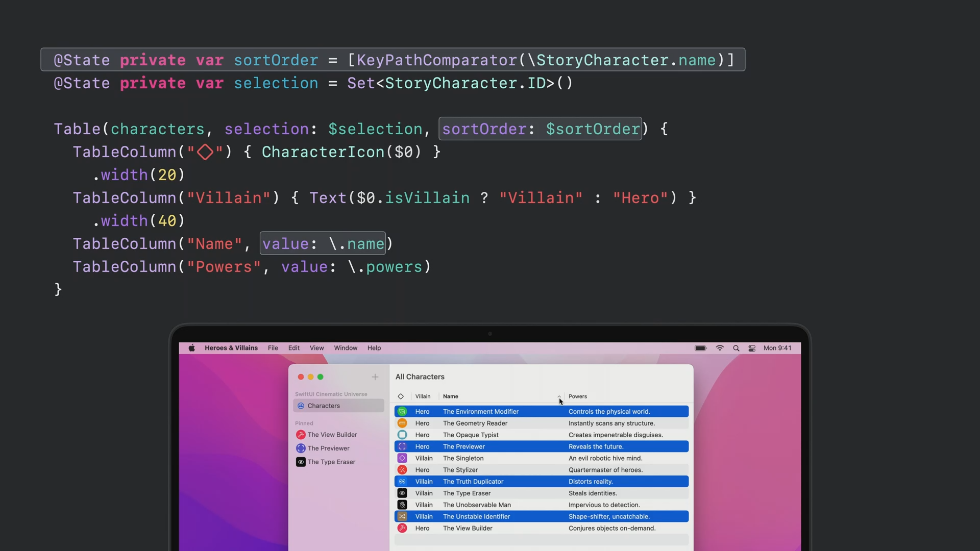Toggle the Name column sort arrow
Screen dimensions: 980x551
(x=559, y=396)
